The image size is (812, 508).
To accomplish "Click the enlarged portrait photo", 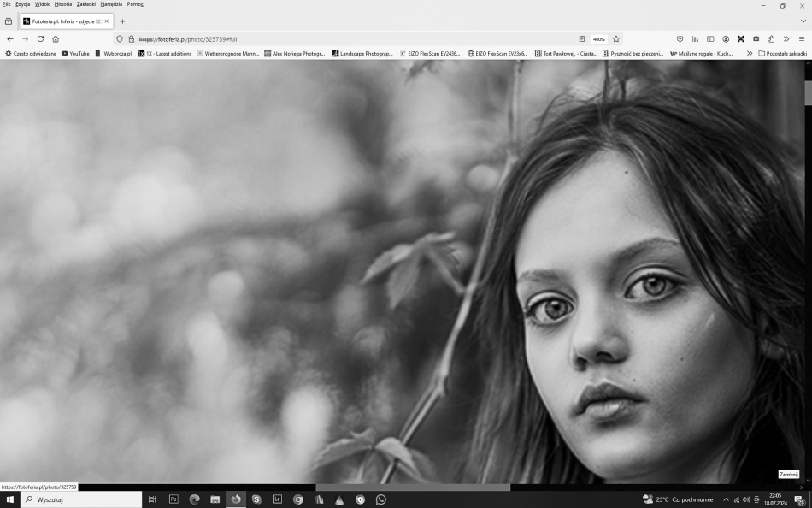I will [402, 272].
